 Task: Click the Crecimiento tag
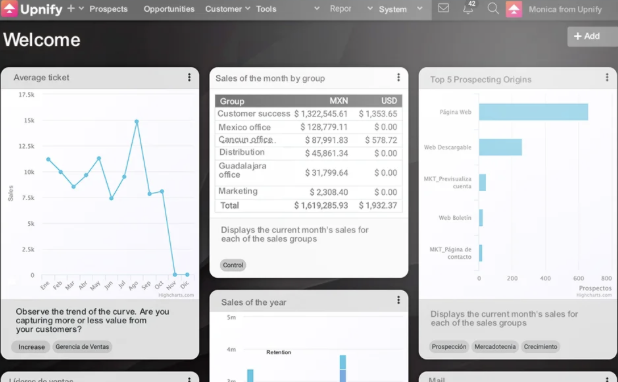[540, 347]
